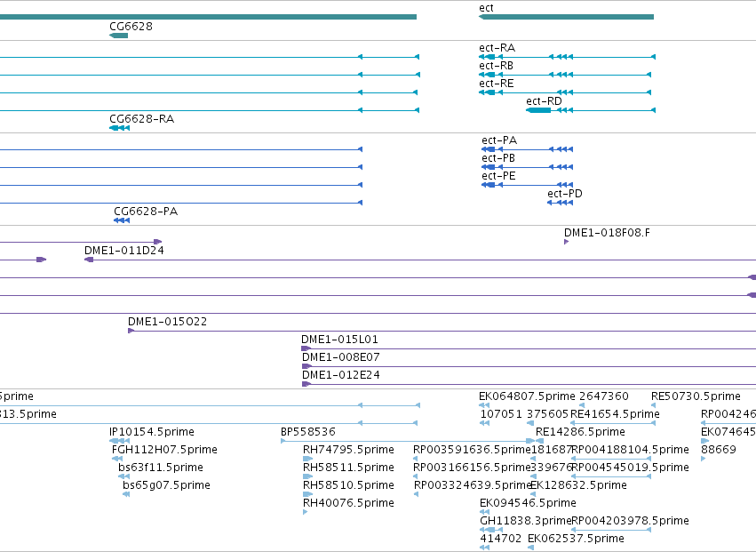756x552 pixels.
Task: Select the DME1-015O22 feature
Action: pyautogui.click(x=167, y=322)
